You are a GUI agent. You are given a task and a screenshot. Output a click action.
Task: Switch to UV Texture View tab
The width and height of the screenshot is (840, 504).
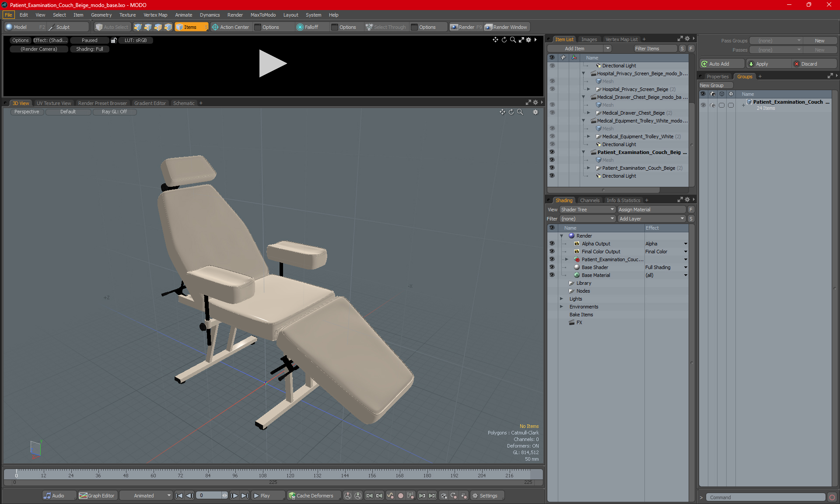tap(54, 103)
